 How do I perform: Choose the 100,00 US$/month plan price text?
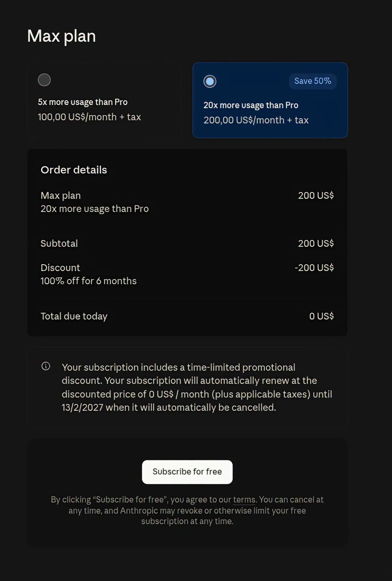click(x=89, y=117)
